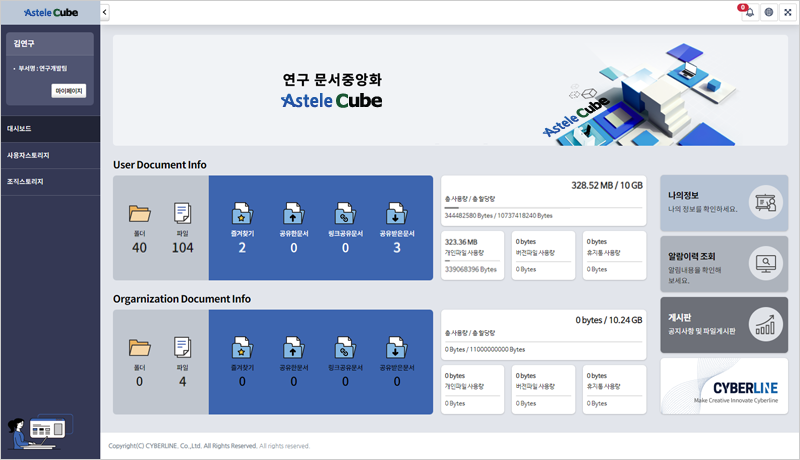This screenshot has height=460, width=800.
Task: Click the user 파일 document icon
Action: pos(182,213)
